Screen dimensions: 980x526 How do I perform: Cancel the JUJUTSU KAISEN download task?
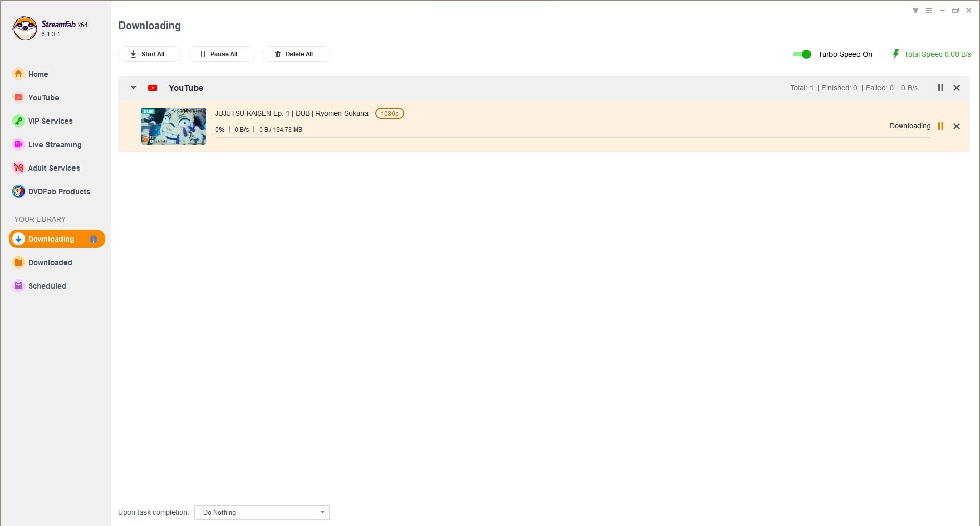point(957,126)
